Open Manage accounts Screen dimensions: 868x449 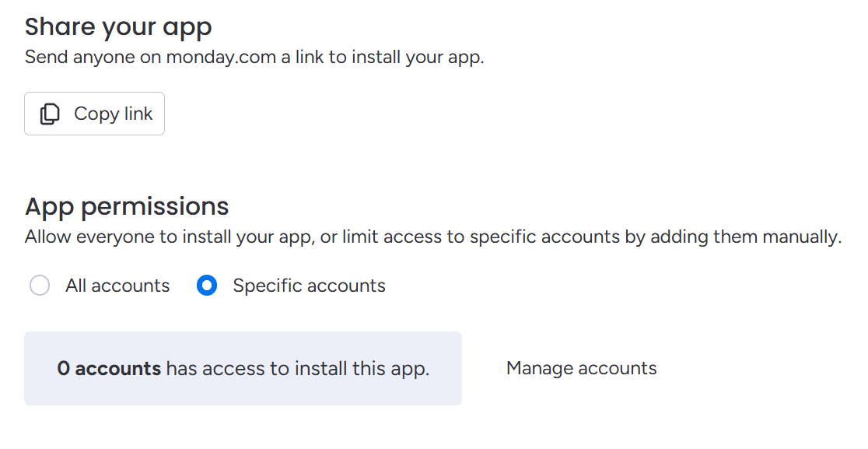coord(581,368)
